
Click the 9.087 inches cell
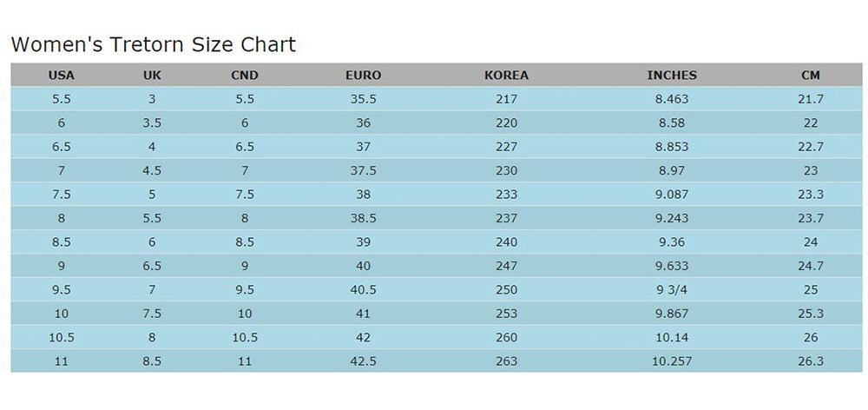[x=672, y=195]
